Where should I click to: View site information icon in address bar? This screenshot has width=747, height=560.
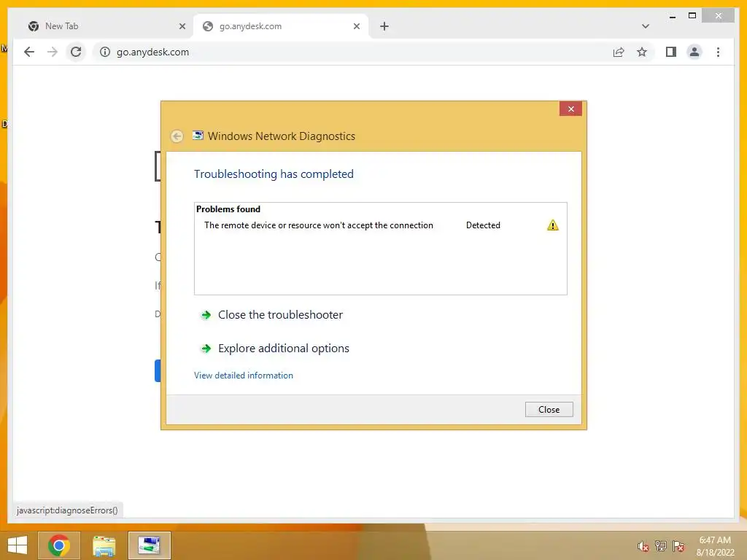pos(105,52)
